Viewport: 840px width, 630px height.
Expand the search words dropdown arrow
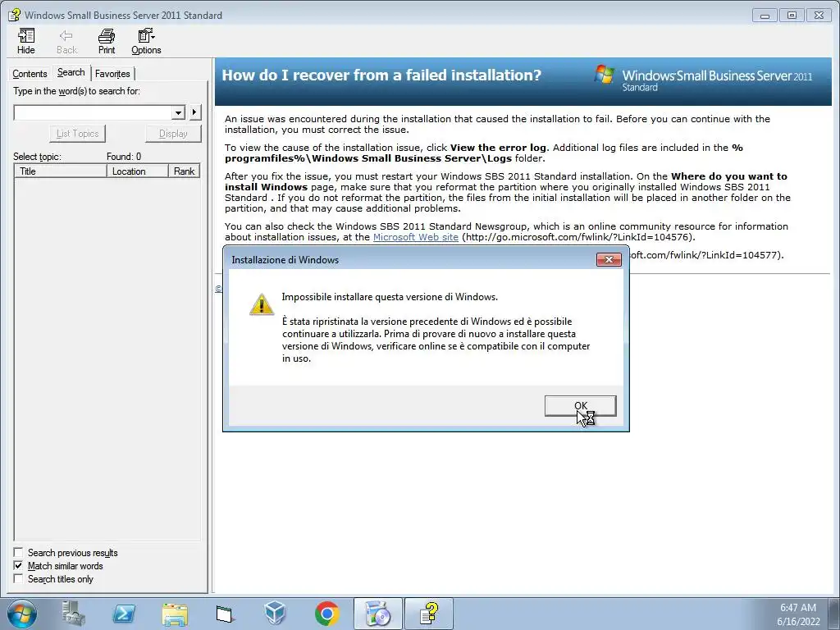pos(178,112)
